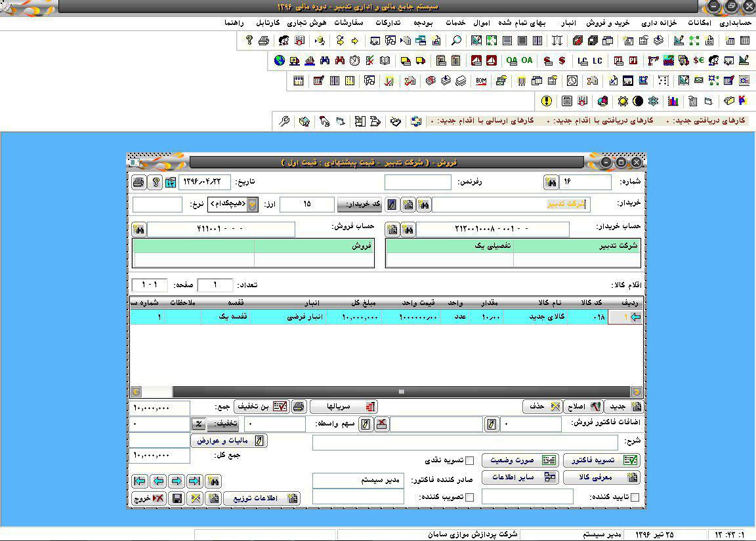Click the items table's horizontal scrollbar thumb
The image size is (756, 541).
tap(401, 391)
